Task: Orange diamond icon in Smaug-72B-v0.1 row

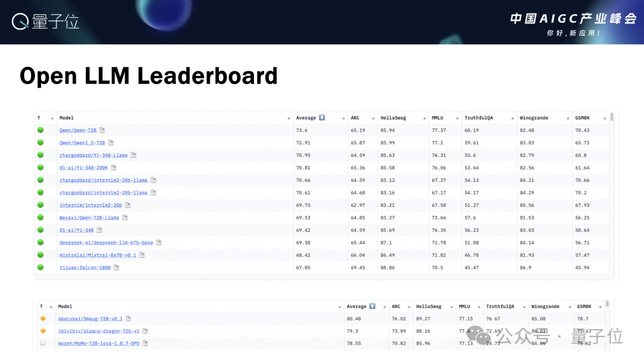Action: [43, 318]
